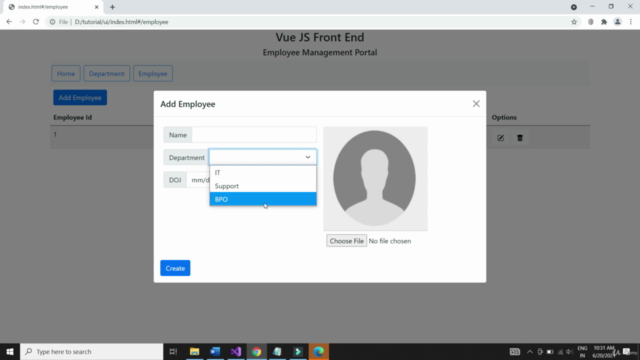
Task: Click the Options column header
Action: tap(504, 117)
